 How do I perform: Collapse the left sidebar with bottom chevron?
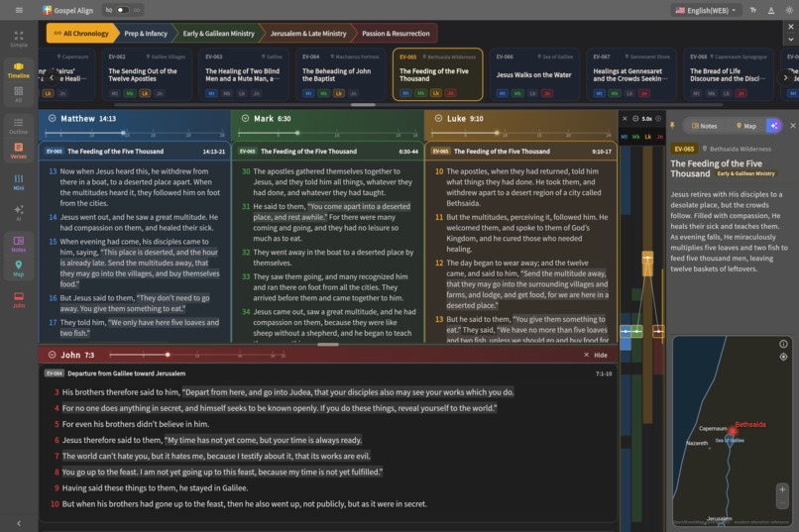point(19,523)
